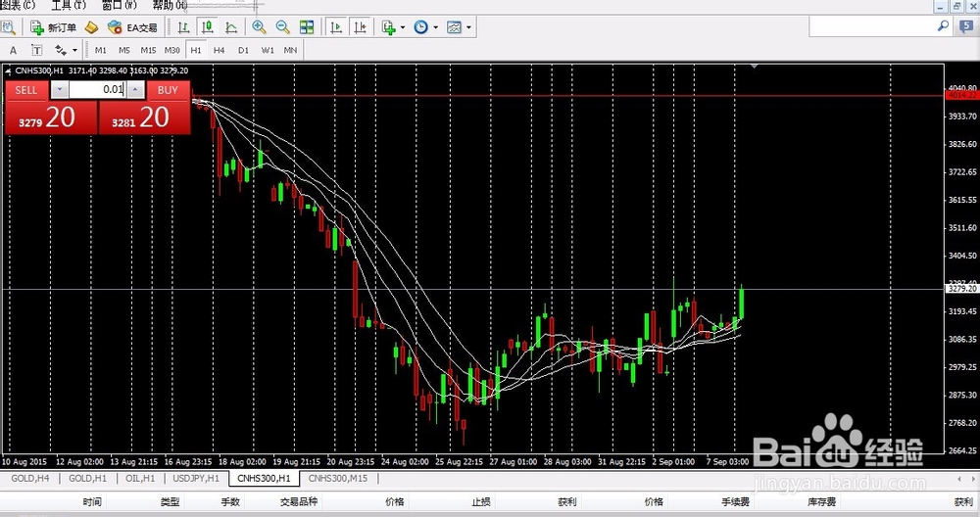Image resolution: width=980 pixels, height=517 pixels.
Task: Switch chart to line chart style
Action: tap(231, 27)
